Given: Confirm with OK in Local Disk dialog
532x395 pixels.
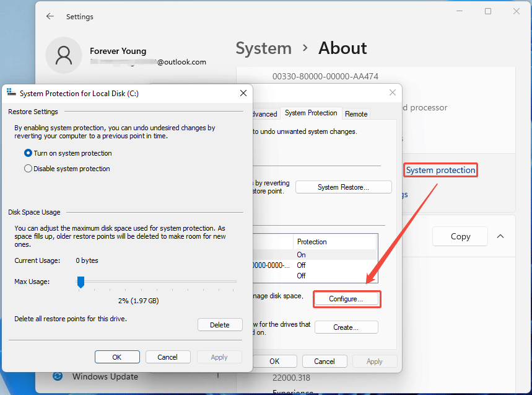Looking at the screenshot, I should pos(117,357).
